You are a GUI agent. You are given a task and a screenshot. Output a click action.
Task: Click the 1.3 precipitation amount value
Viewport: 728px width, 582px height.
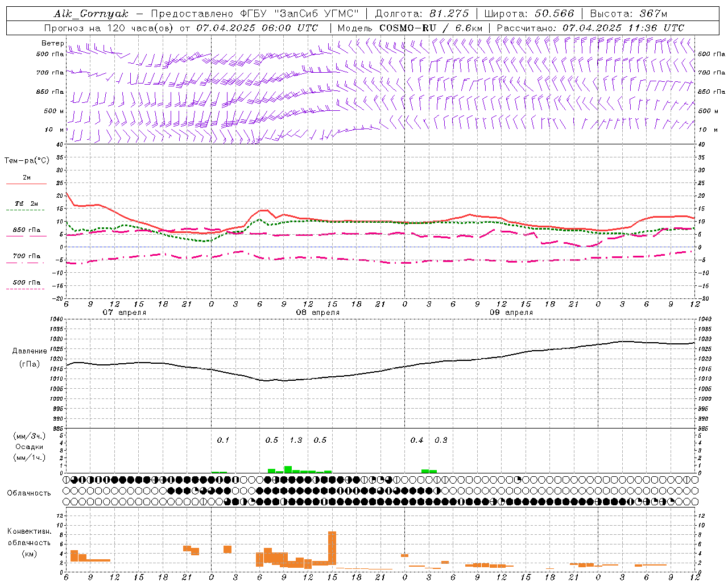(296, 440)
